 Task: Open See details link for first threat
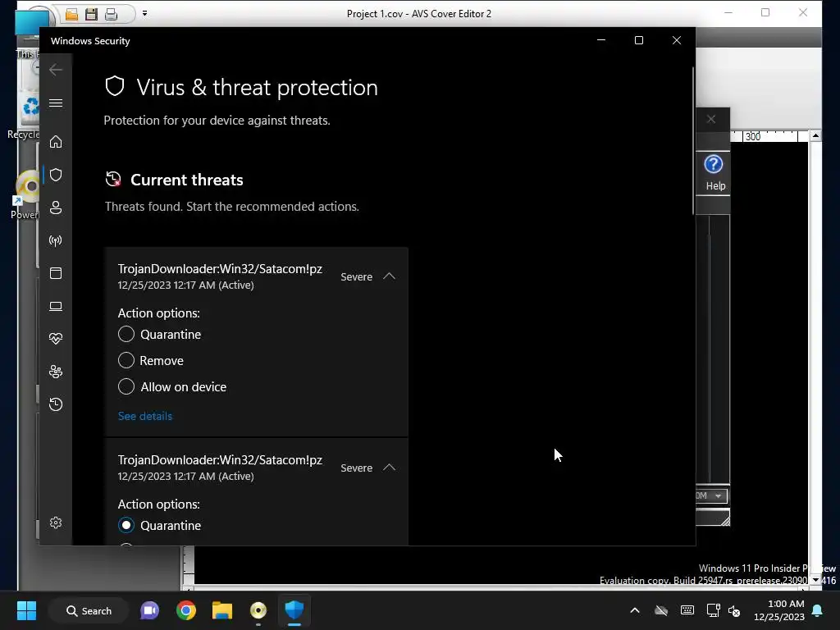[x=145, y=416]
